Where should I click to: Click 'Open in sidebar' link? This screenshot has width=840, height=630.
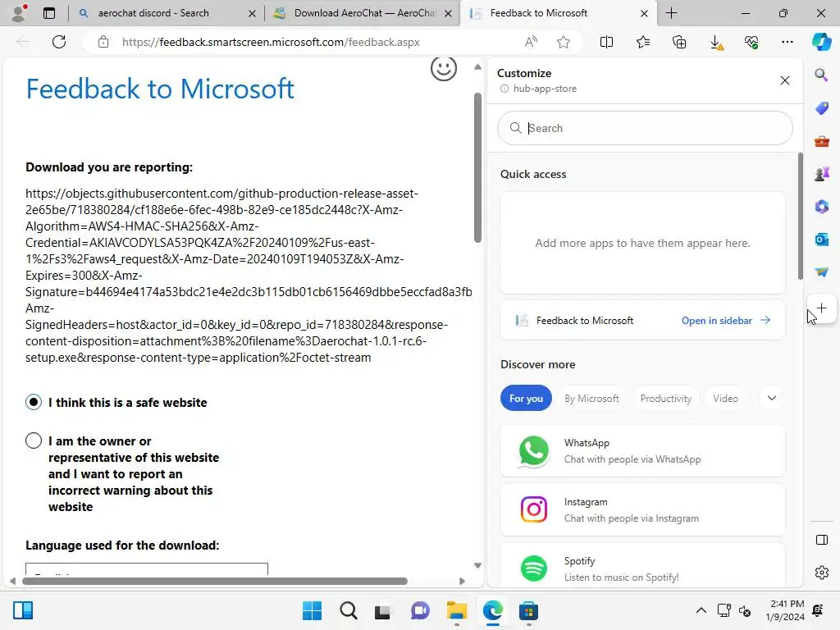725,321
